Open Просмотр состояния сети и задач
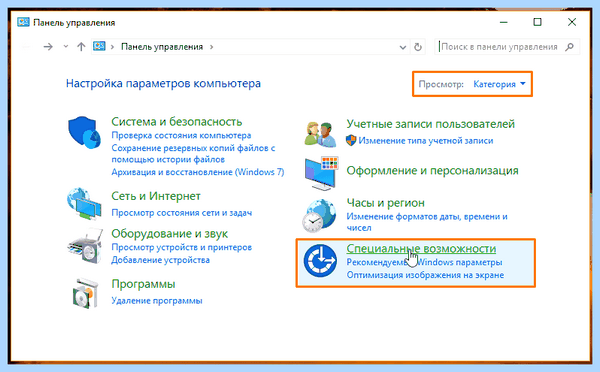The width and height of the screenshot is (600, 372). [x=181, y=213]
